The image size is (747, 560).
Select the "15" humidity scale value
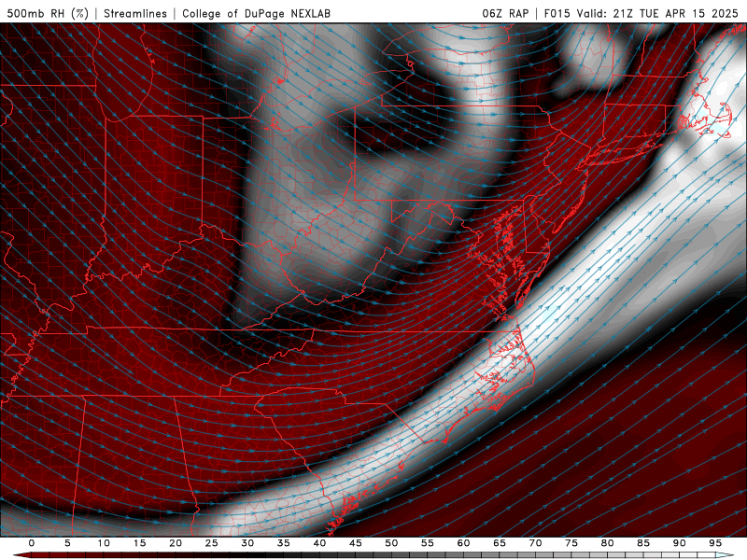coord(139,543)
